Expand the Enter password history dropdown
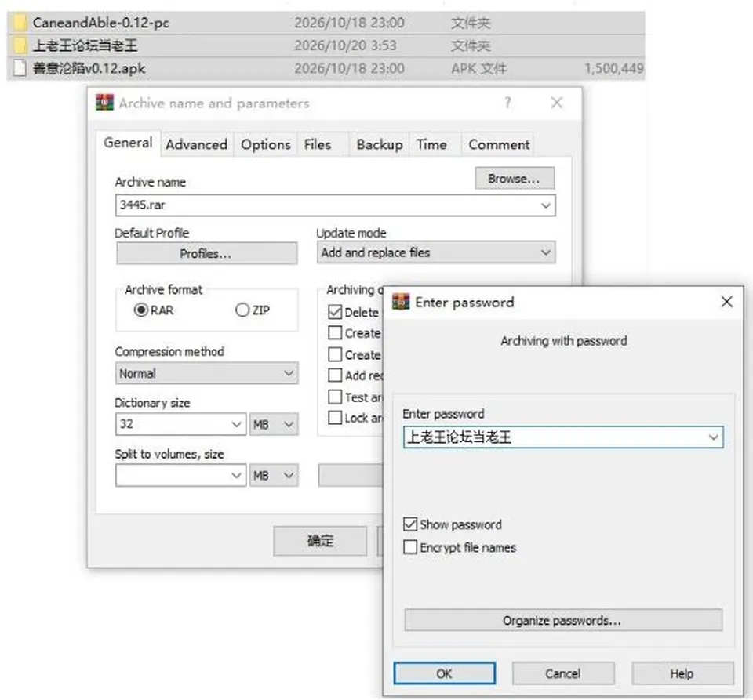The width and height of the screenshot is (753, 700). pos(714,437)
